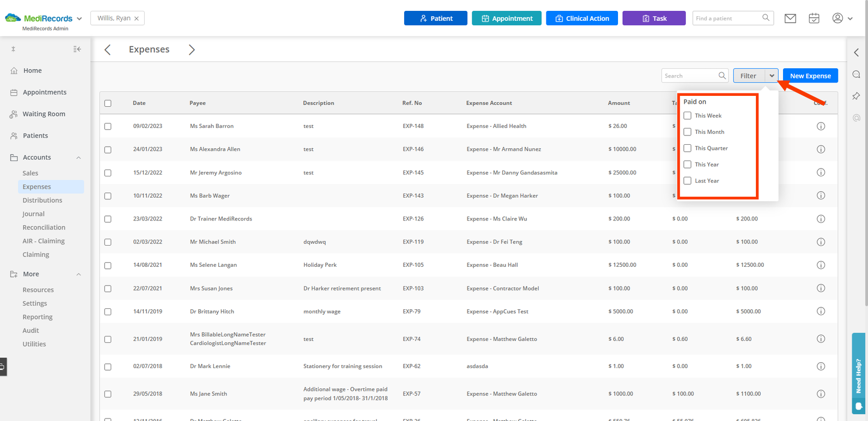Collapse the left sidebar menu icon
This screenshot has height=421, width=868.
pyautogui.click(x=77, y=49)
